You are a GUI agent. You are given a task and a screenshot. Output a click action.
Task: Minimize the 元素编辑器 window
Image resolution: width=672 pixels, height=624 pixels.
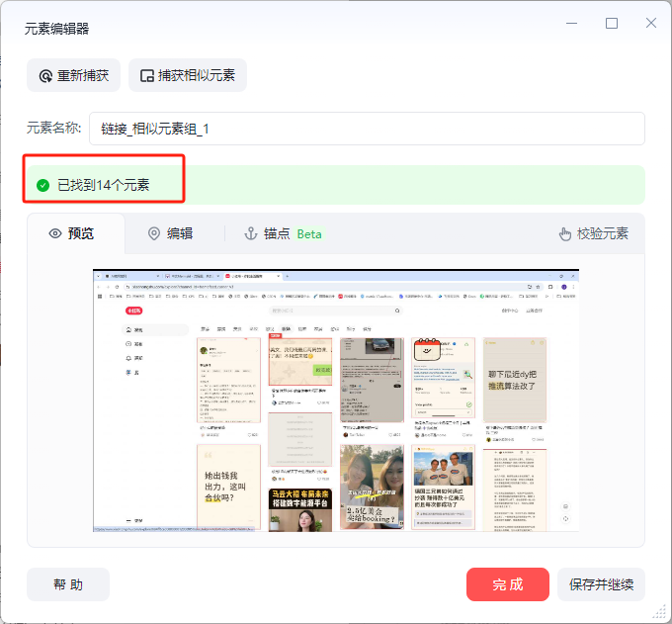click(x=572, y=23)
